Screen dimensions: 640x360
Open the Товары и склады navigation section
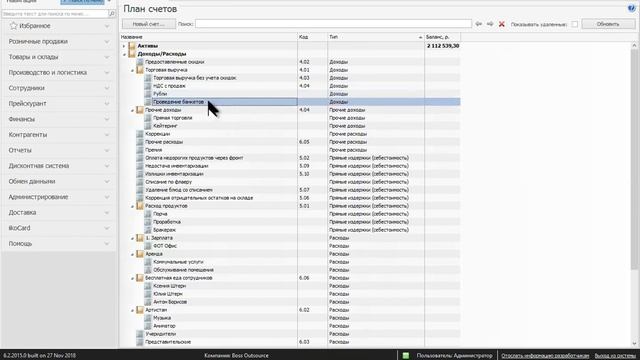tap(59, 57)
